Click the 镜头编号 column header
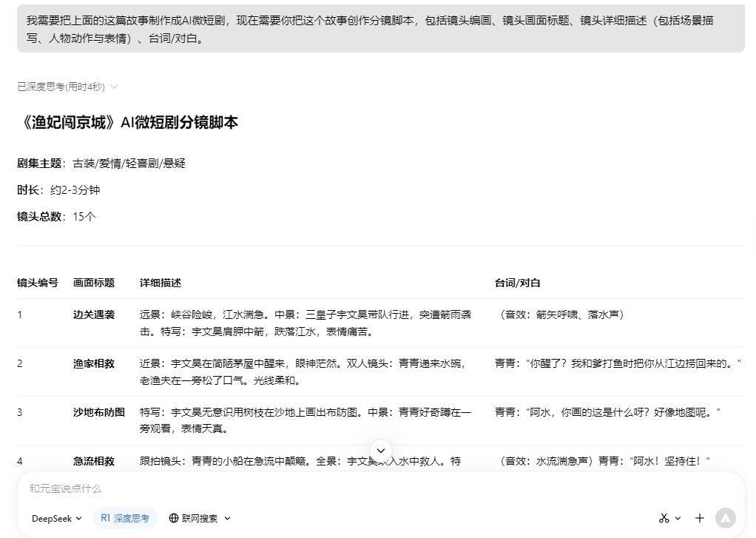This screenshot has width=756, height=538. (38, 283)
